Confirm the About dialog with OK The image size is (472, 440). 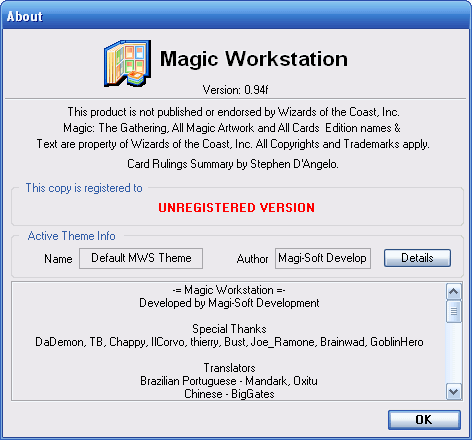424,420
